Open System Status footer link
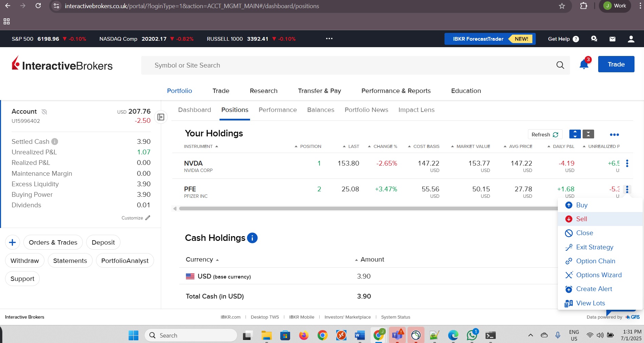Image resolution: width=644 pixels, height=343 pixels. (x=396, y=317)
